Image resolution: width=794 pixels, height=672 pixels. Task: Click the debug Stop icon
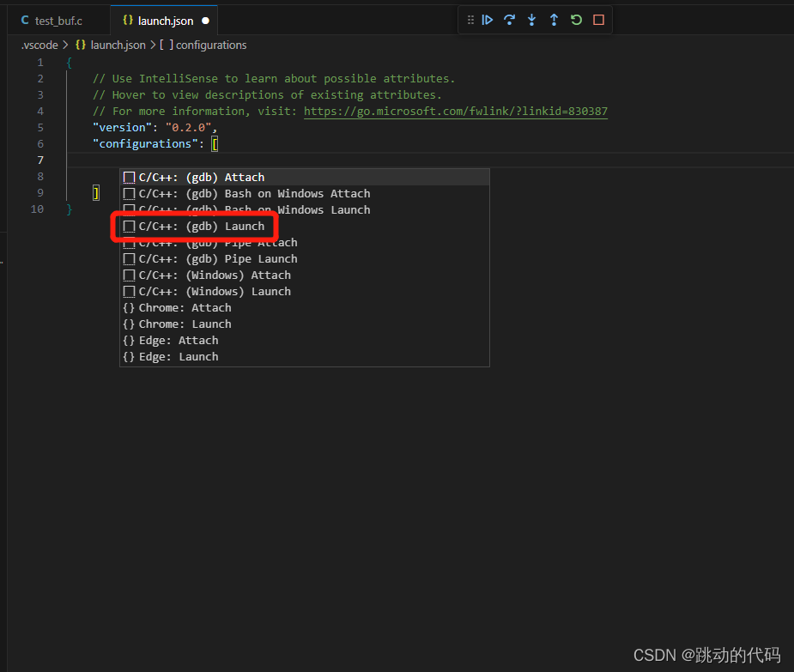pyautogui.click(x=598, y=20)
